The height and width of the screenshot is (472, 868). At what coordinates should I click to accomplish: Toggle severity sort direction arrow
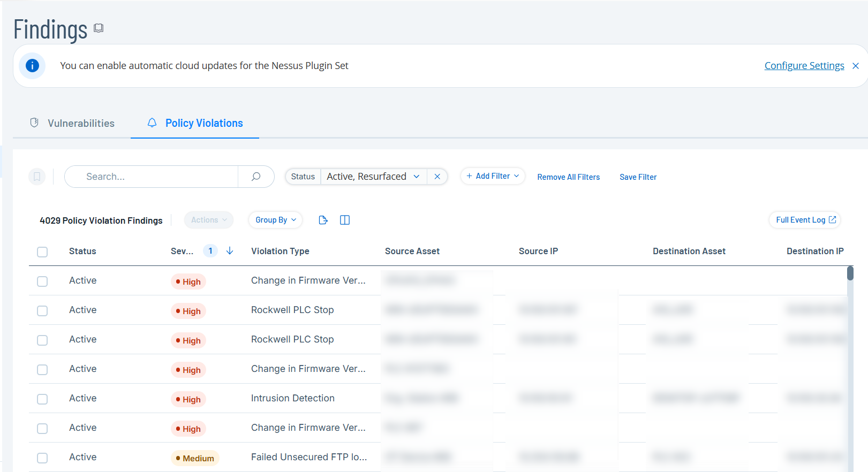230,251
